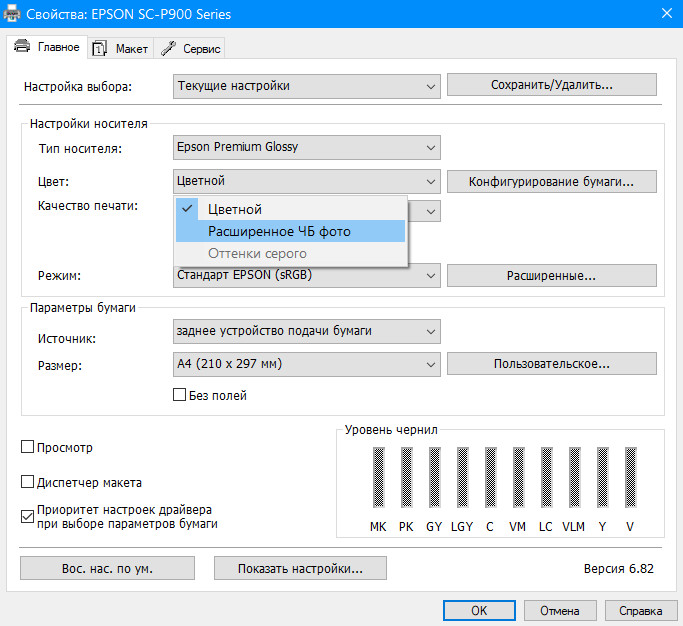
Task: Click the Версия 6.82 text
Action: tap(619, 568)
